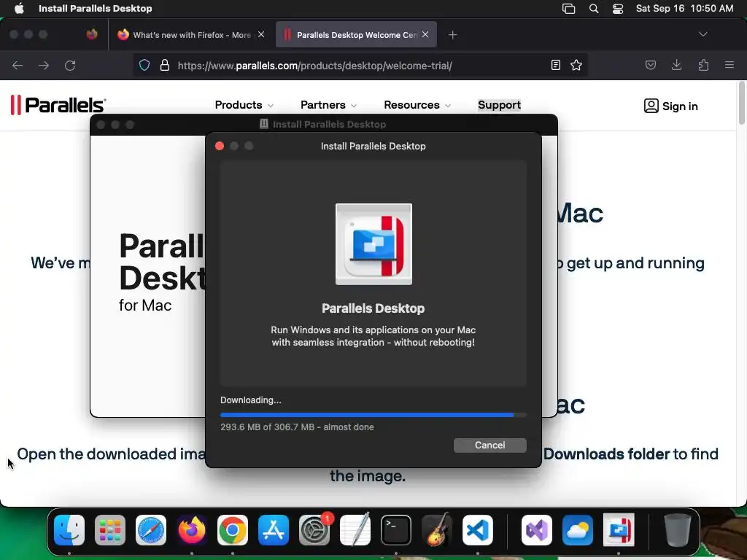Click the Firefox pinned tab icon
747x560 pixels.
pyautogui.click(x=92, y=34)
